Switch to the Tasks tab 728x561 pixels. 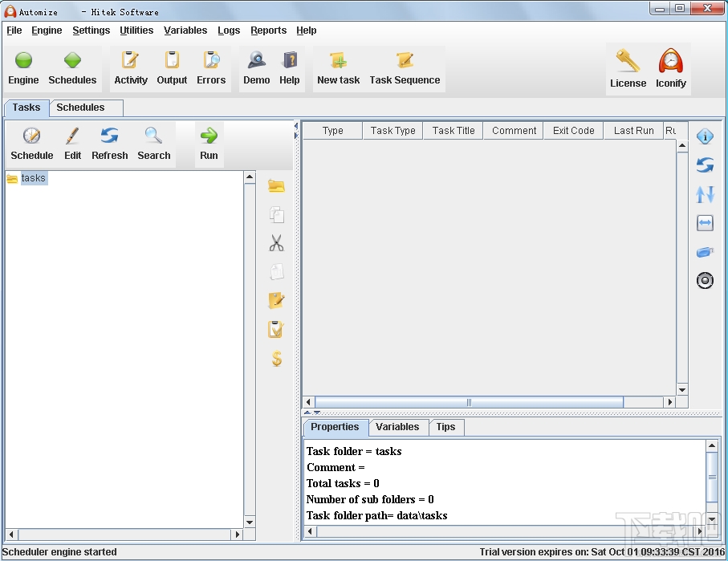click(x=26, y=108)
